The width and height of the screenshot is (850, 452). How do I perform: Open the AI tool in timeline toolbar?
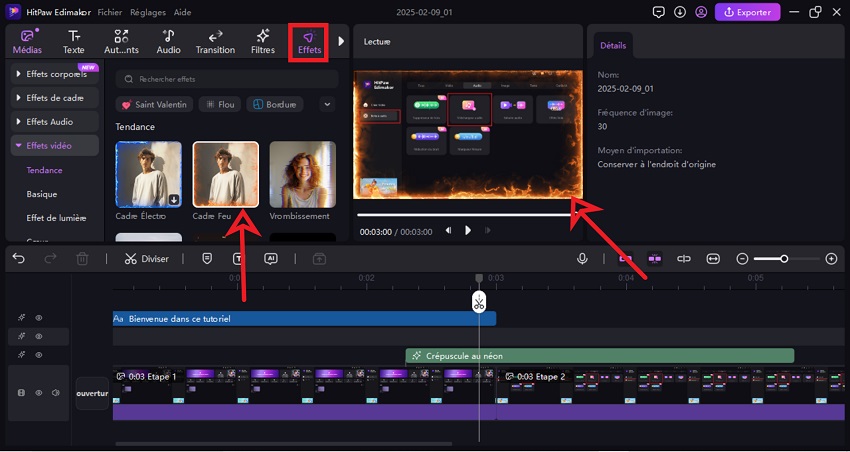[270, 258]
